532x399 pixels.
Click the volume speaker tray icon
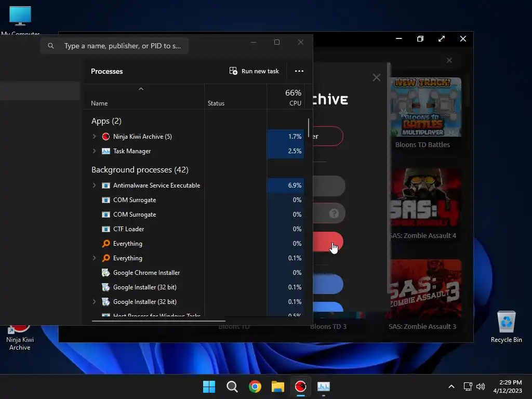(x=481, y=387)
